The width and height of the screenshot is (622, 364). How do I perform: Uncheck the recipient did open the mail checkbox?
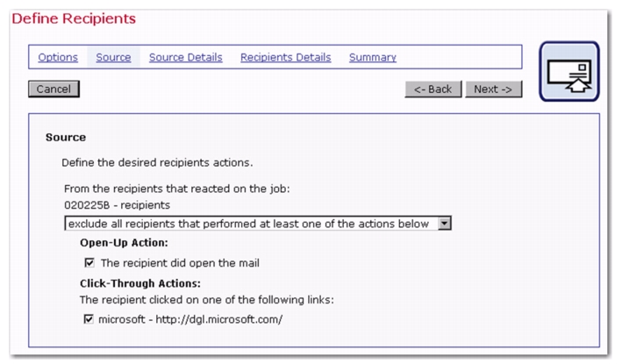tap(89, 262)
